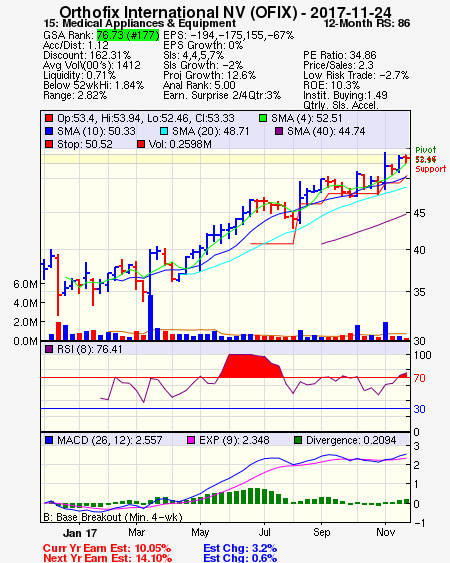Click the red RSI 70 level label
The height and width of the screenshot is (563, 450).
coord(419,378)
